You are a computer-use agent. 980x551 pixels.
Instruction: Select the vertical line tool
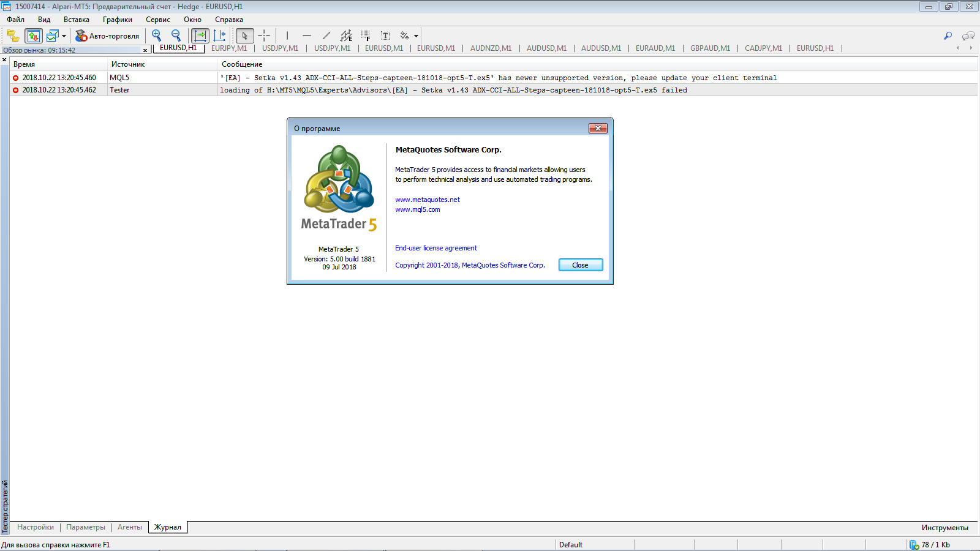tap(287, 36)
